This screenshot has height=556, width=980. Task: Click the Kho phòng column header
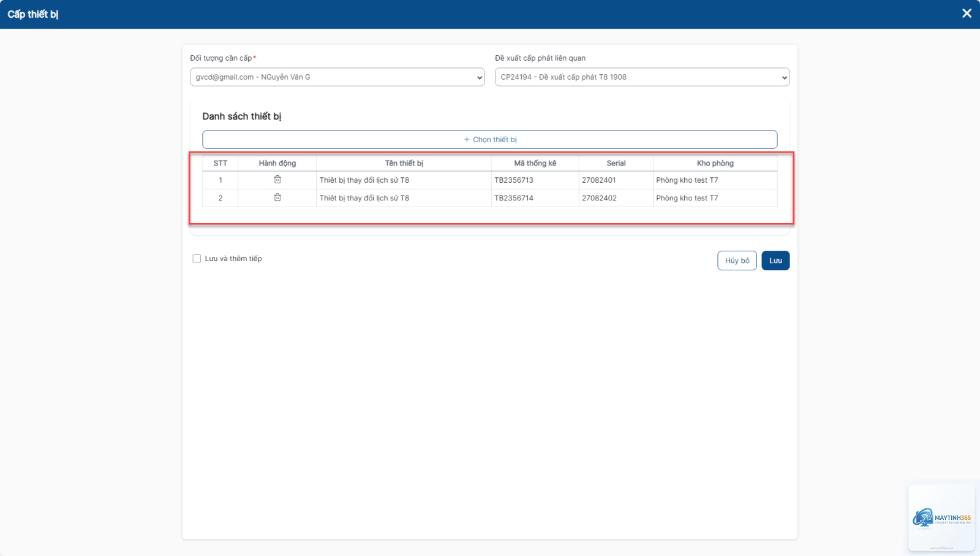[x=715, y=163]
